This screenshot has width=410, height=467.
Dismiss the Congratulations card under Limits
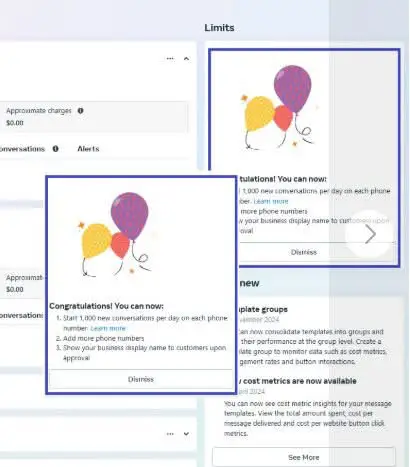[304, 252]
